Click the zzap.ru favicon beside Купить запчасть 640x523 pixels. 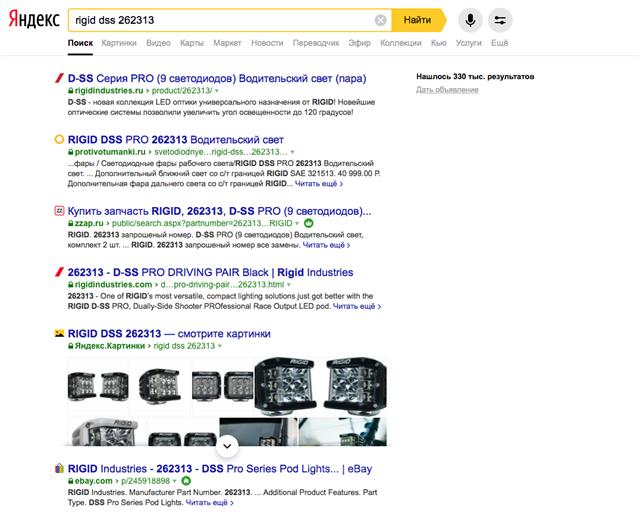(58, 211)
